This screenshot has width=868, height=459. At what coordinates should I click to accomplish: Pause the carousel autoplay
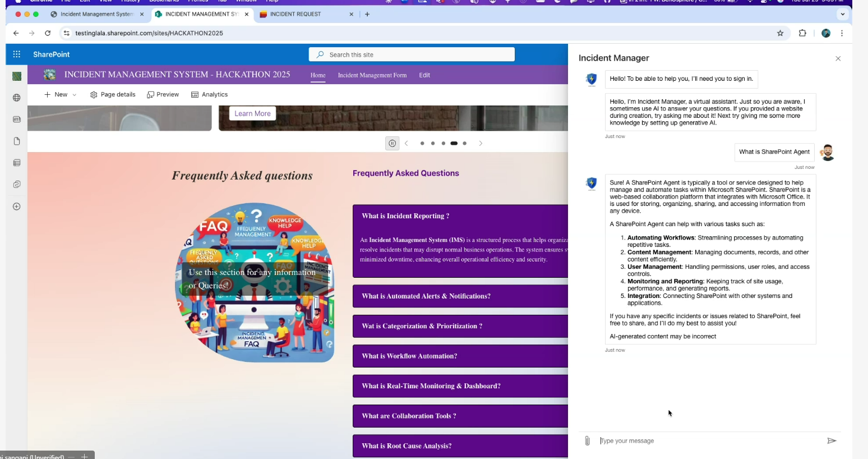pyautogui.click(x=392, y=143)
